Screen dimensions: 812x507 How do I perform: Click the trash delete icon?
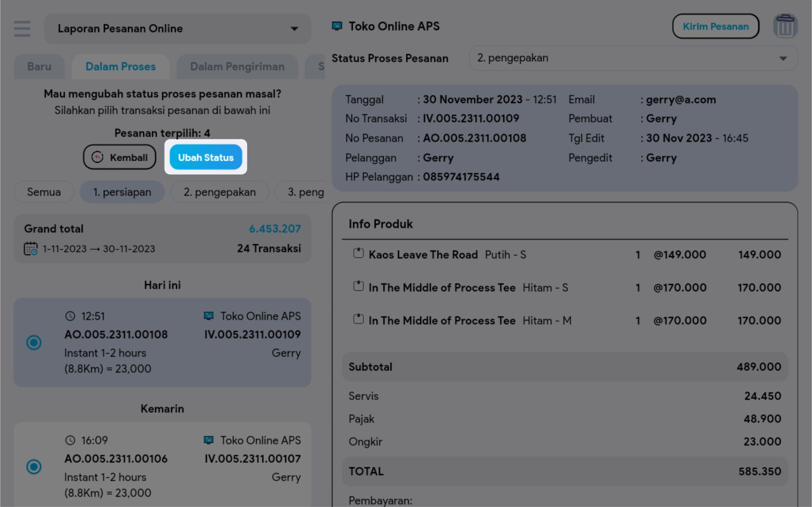point(785,26)
